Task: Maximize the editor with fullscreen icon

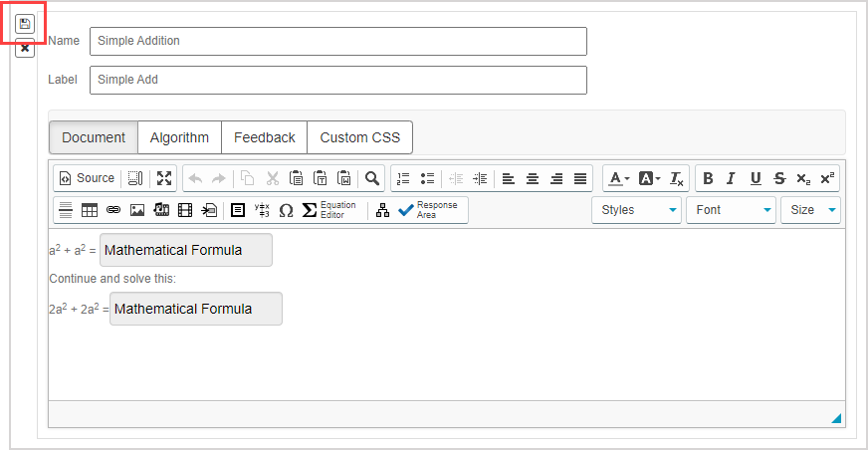Action: [164, 178]
